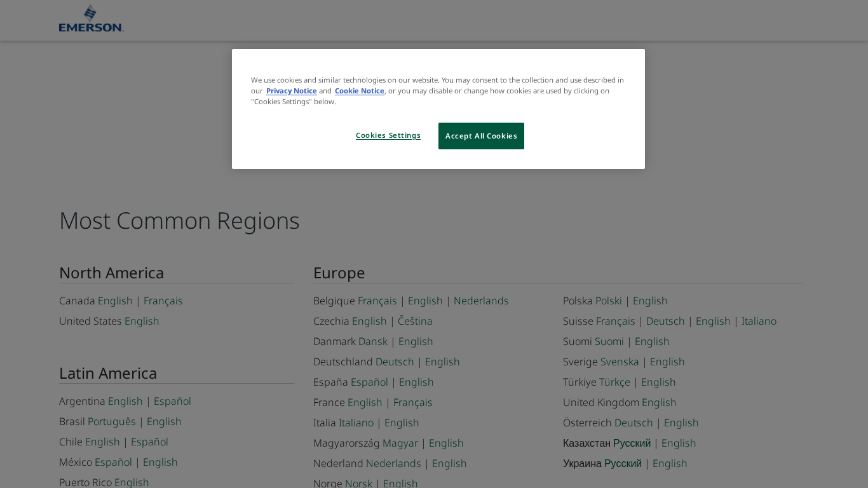Choose Suisse English
The width and height of the screenshot is (868, 488).
pyautogui.click(x=713, y=321)
